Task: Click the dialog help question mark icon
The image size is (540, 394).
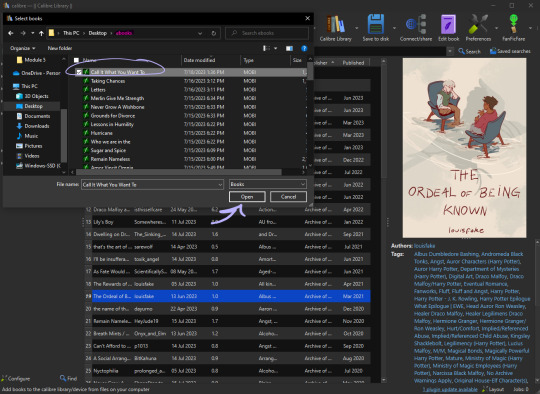Action: coord(304,48)
